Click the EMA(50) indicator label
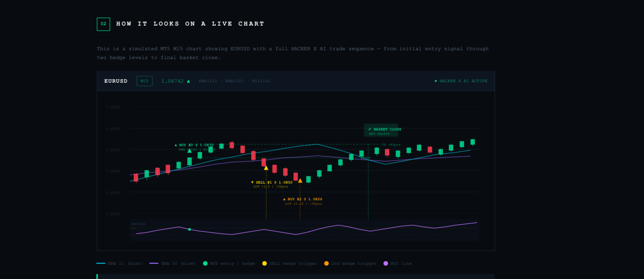The height and width of the screenshot is (279, 644). (234, 81)
